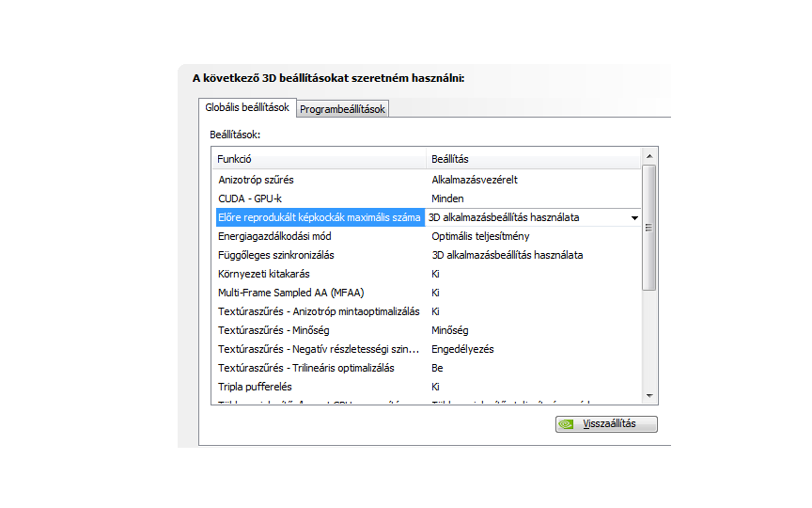Click the Ki value for Tripla pufferelés
812x508 pixels.
(435, 387)
